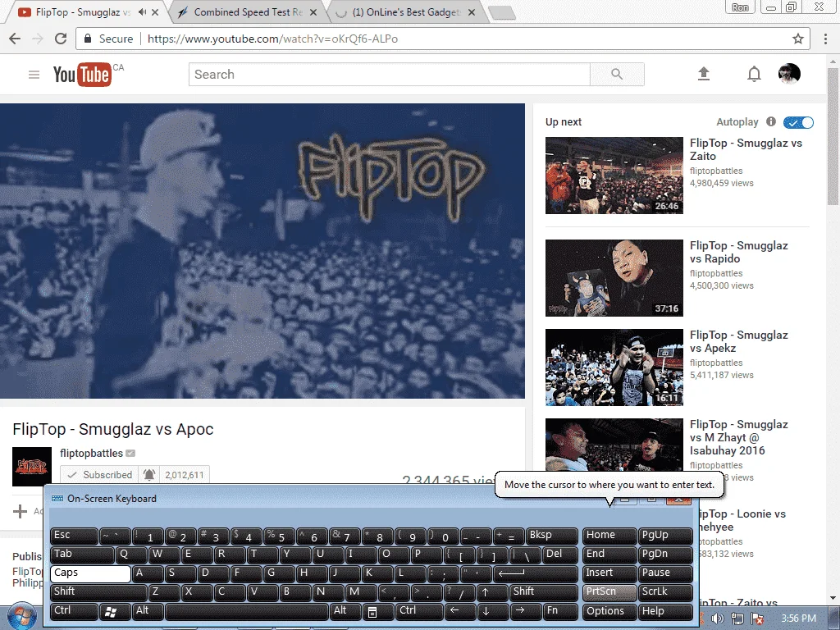The image size is (840, 630).
Task: Click the YouTube logo
Action: 82,75
